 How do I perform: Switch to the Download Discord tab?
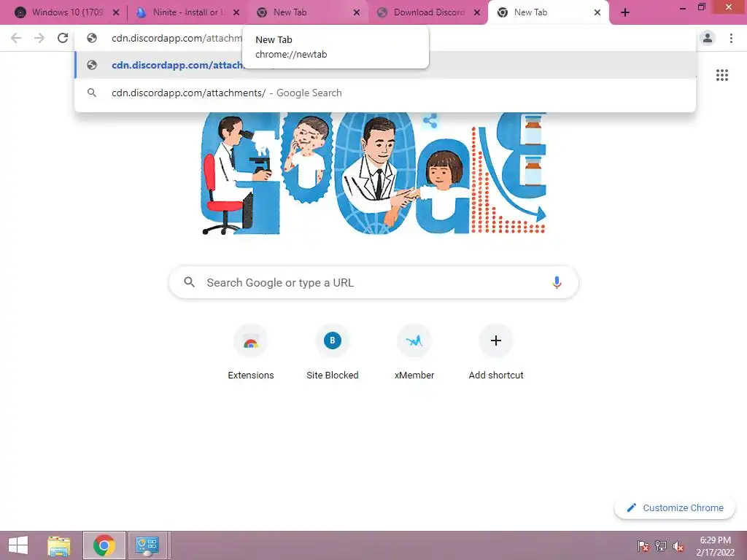pyautogui.click(x=427, y=12)
